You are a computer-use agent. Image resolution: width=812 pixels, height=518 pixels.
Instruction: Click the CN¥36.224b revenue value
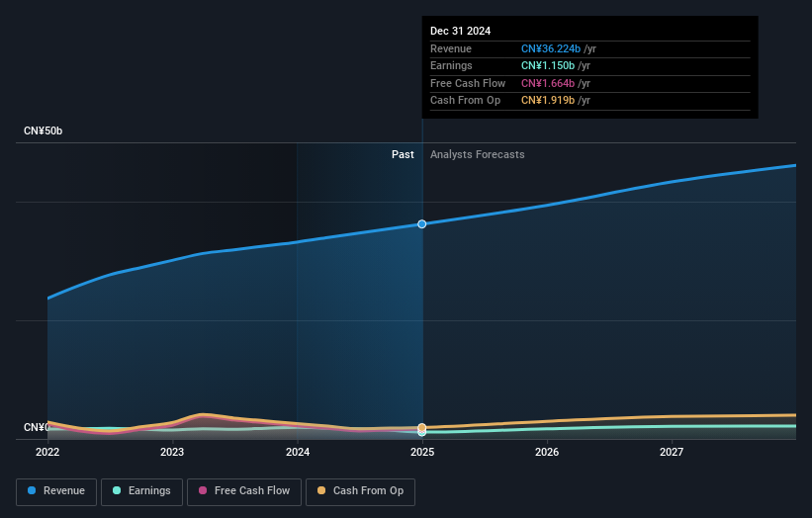click(551, 48)
